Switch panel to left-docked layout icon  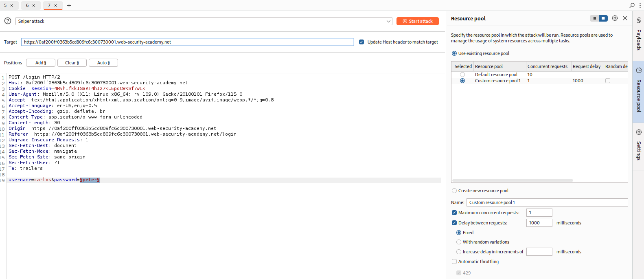tap(594, 18)
